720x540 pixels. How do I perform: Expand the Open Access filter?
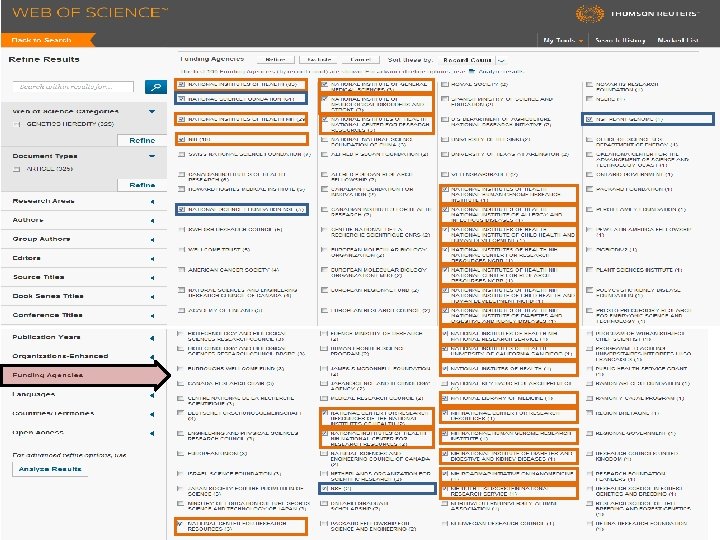coord(152,433)
